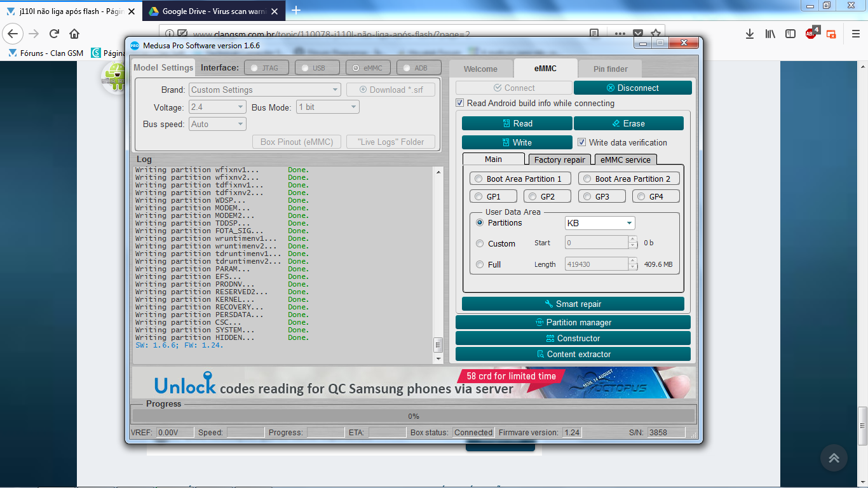Click the Write button
Screen dimensions: 868x488
(517, 142)
